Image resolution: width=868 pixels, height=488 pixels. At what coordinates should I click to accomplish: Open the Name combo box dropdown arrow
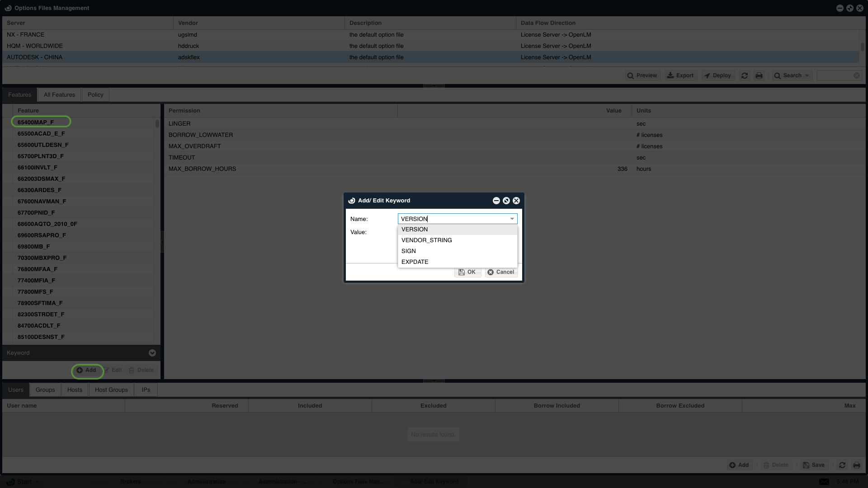pos(512,219)
